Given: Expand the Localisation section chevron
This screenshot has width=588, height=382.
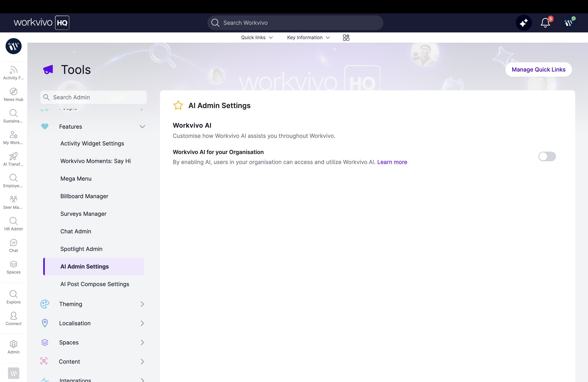Looking at the screenshot, I should pos(142,323).
